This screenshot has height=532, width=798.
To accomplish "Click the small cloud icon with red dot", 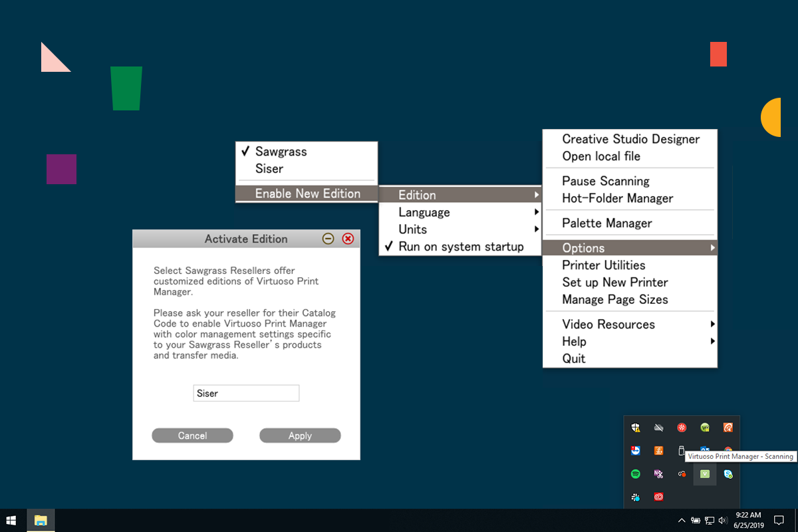I will point(682,474).
